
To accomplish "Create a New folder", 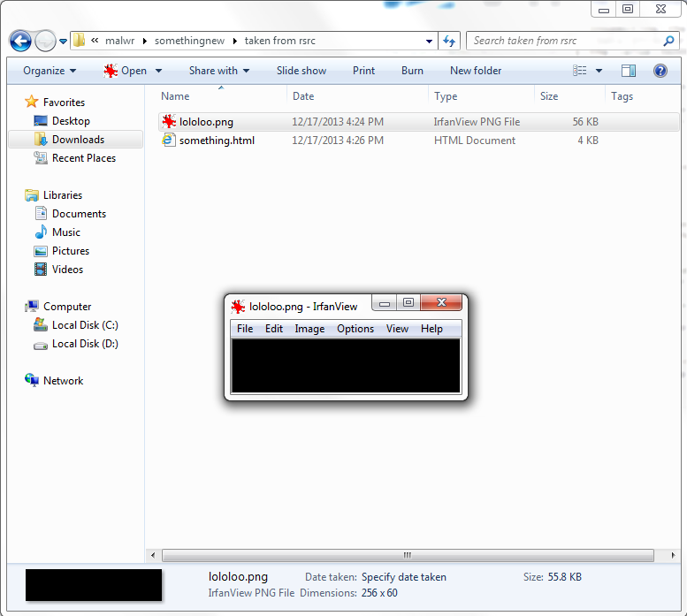I will [476, 71].
